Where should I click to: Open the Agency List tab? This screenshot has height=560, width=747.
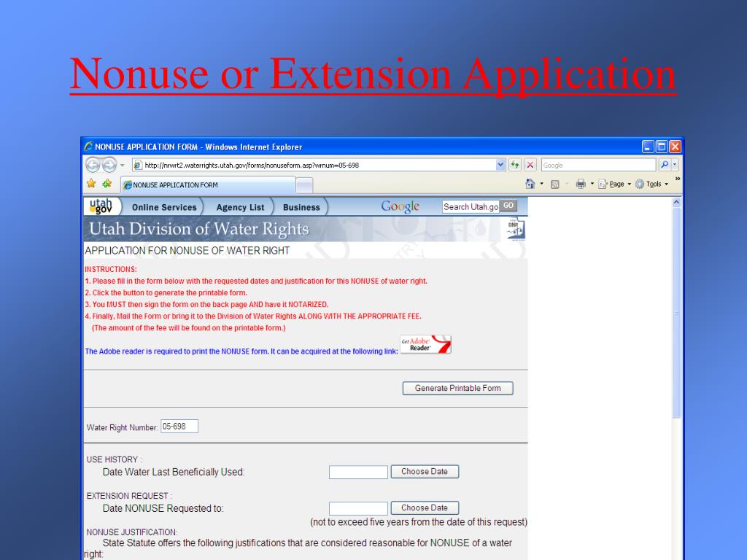click(240, 207)
